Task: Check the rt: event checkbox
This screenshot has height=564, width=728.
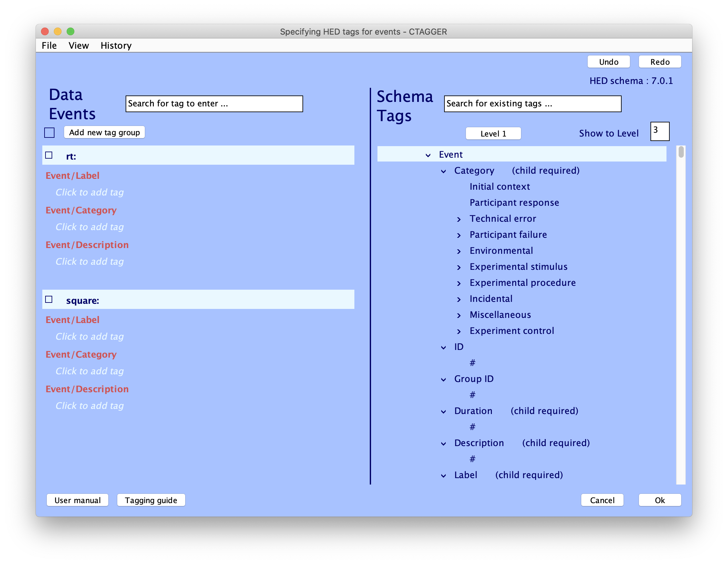Action: tap(49, 155)
